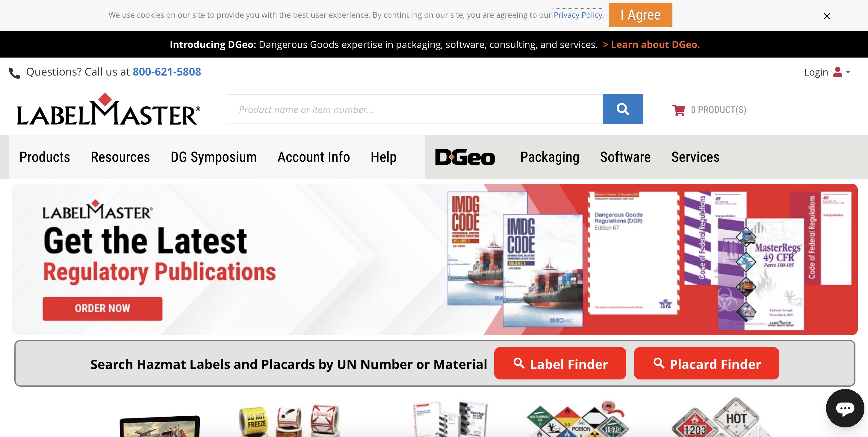Select the Dangerous Goods Regulations book cover
Image resolution: width=868 pixels, height=437 pixels.
point(633,253)
